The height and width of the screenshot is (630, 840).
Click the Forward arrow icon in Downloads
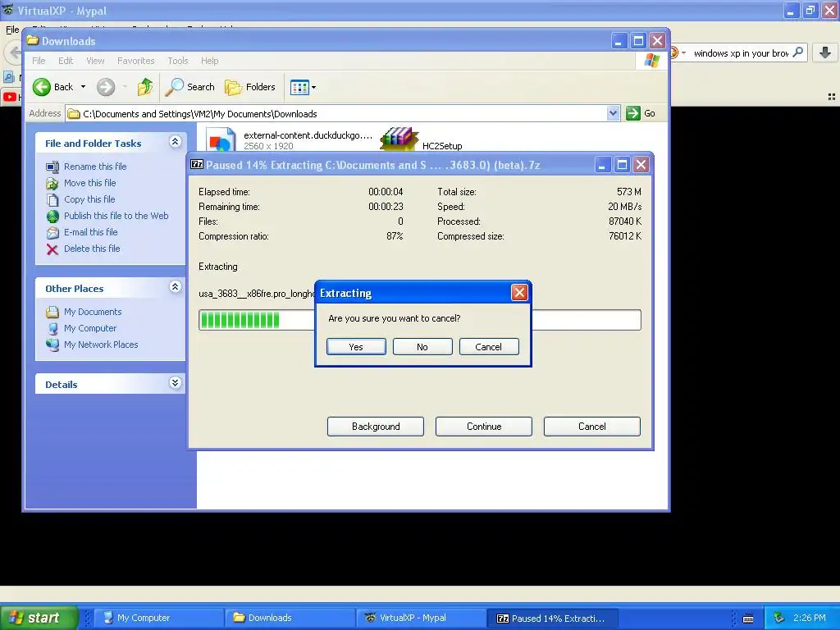click(x=106, y=87)
